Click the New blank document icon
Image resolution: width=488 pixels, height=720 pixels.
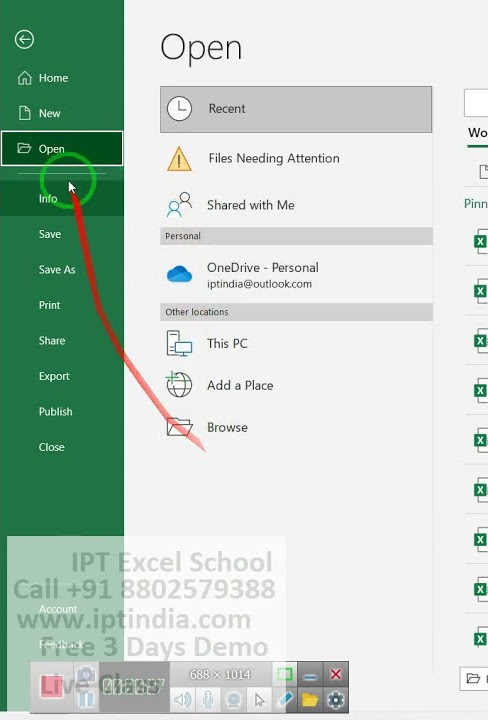pos(24,113)
